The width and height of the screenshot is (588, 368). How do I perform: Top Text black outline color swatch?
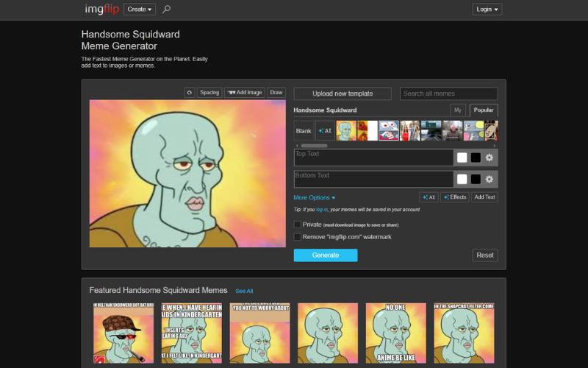click(x=476, y=158)
